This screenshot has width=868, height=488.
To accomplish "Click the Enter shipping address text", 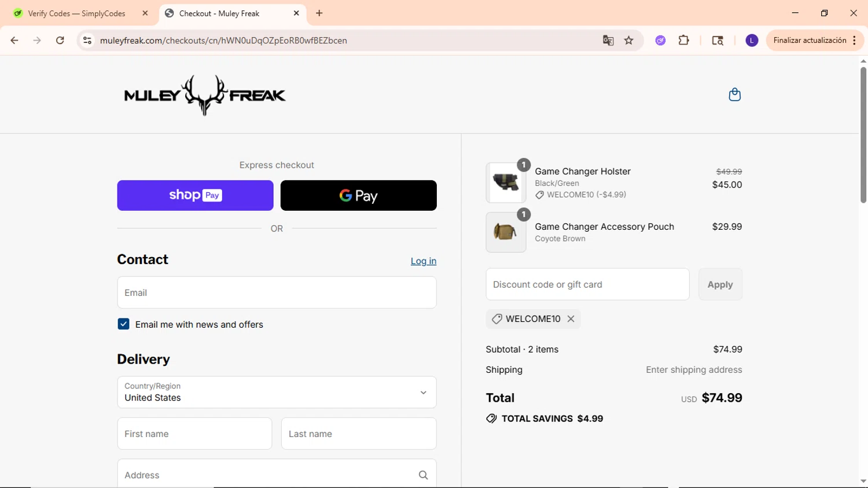I will point(694,370).
